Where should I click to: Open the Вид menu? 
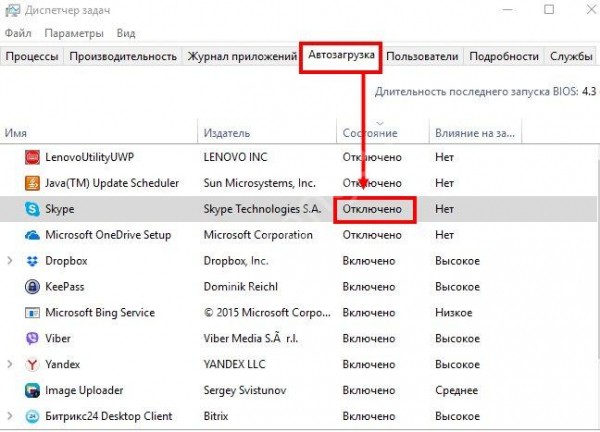[126, 33]
